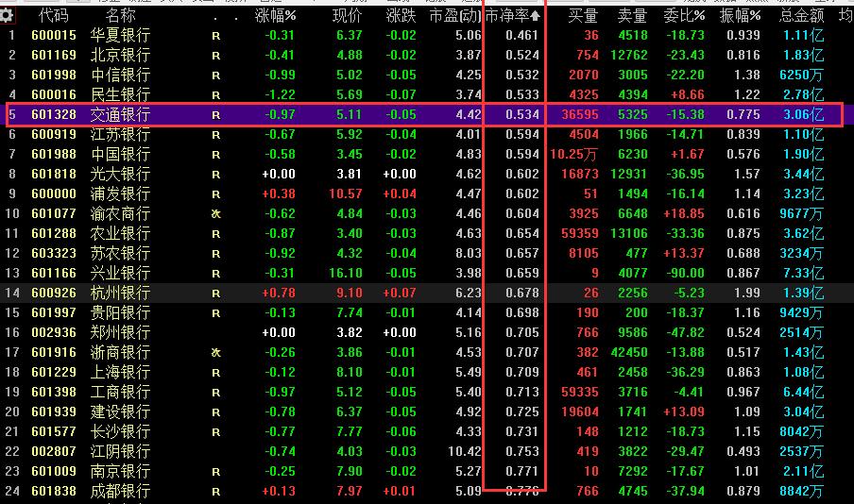This screenshot has width=854, height=504.
Task: Select stock 兴业银行
Action: coord(120,273)
